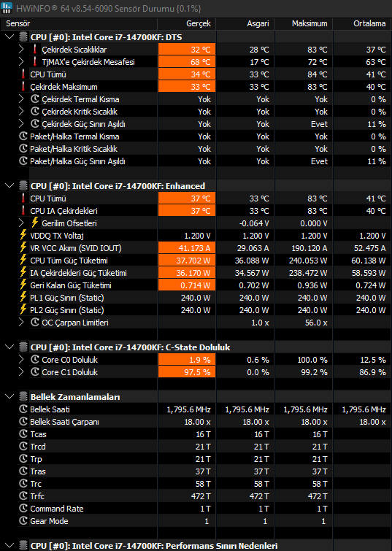Click clock icon beside Paket/Halka Güç Sınırı Aşıldı
Viewport: 392px width, 551px height.
tap(23, 161)
